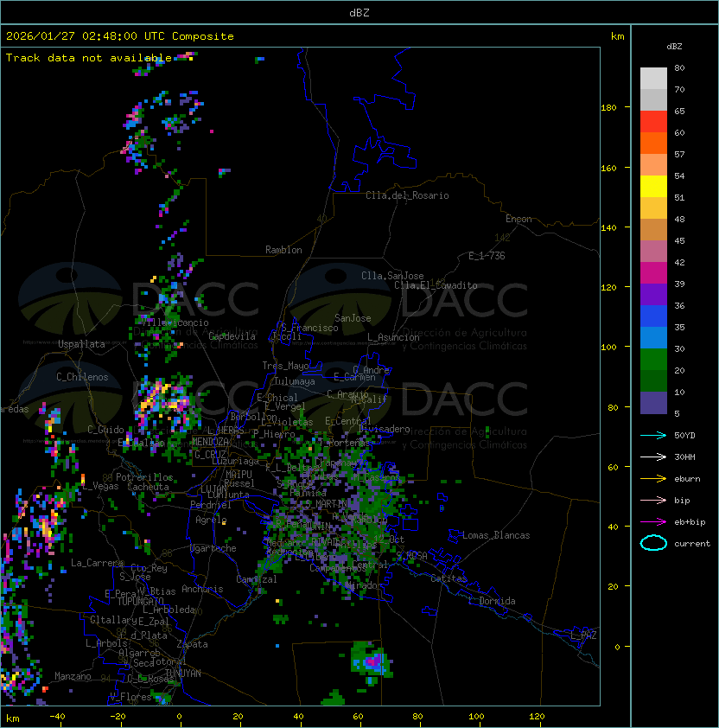
Task: Click the TUNUYAN label on the map
Action: coord(183,673)
